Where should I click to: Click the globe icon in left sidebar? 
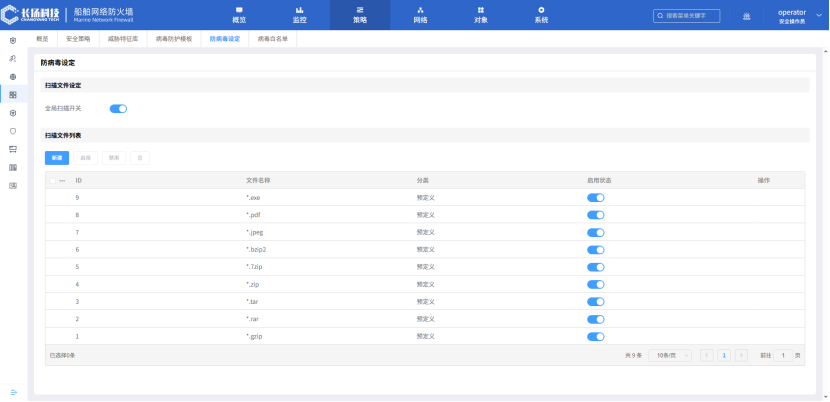click(x=13, y=76)
